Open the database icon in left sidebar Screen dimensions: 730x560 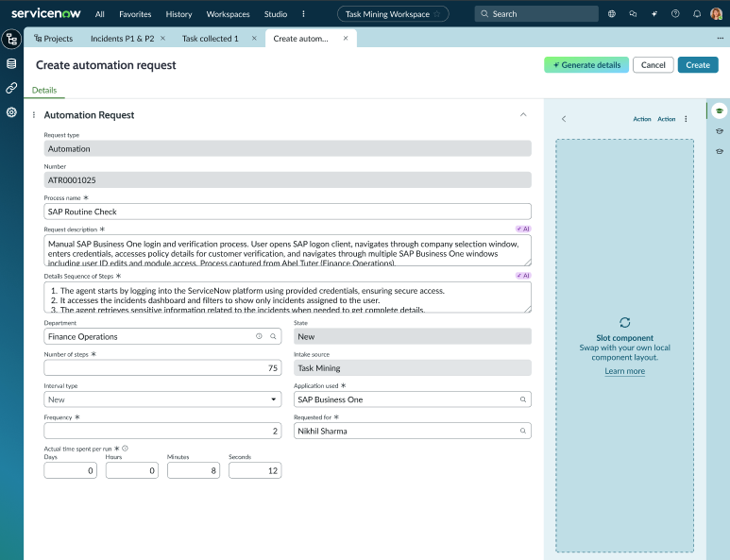11,64
